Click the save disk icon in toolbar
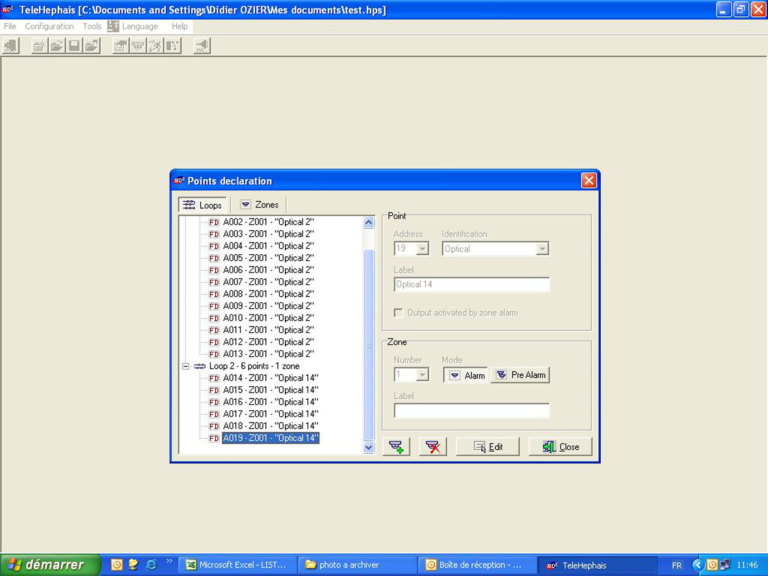768x576 pixels. (x=74, y=46)
